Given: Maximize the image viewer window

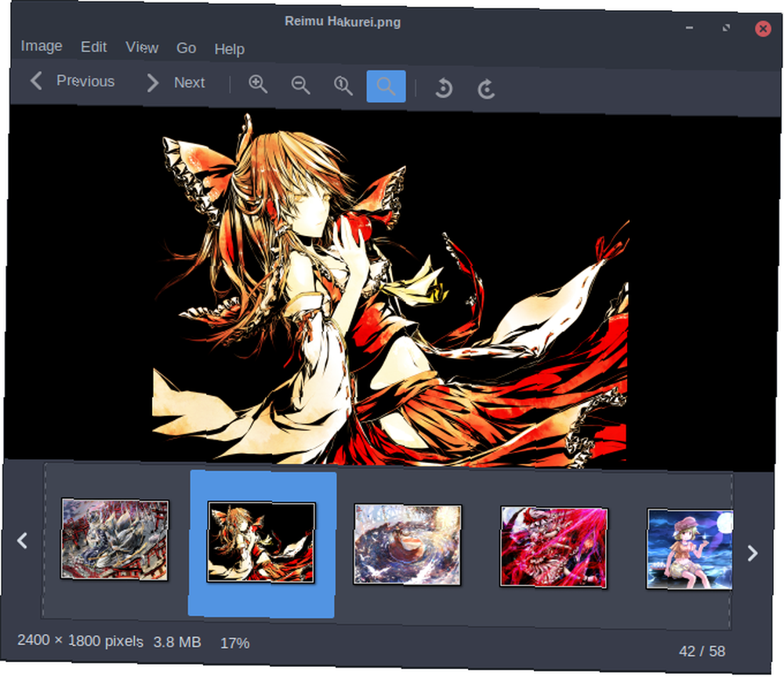Looking at the screenshot, I should tap(726, 27).
